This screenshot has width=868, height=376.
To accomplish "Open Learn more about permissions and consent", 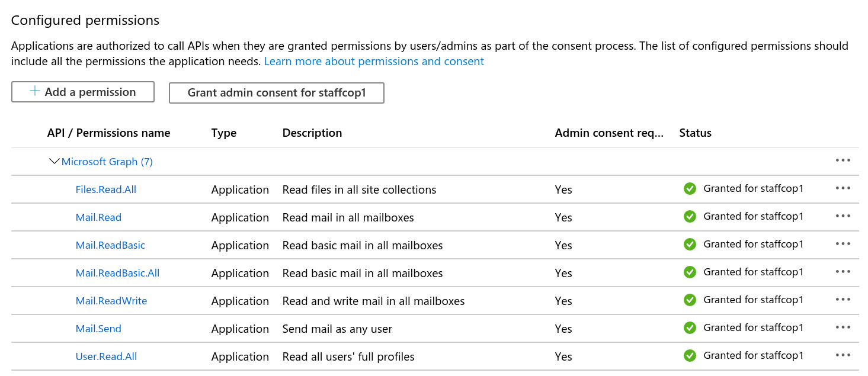I will pyautogui.click(x=374, y=62).
